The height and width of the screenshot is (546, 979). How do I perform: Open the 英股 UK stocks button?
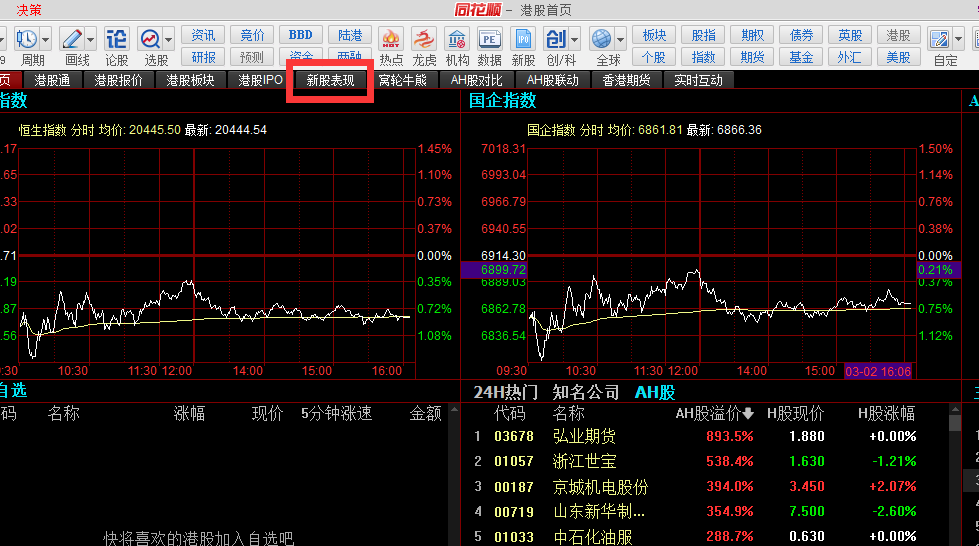pyautogui.click(x=850, y=35)
